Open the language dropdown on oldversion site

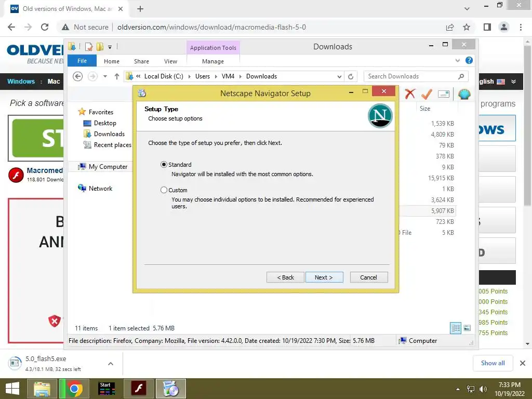click(514, 82)
